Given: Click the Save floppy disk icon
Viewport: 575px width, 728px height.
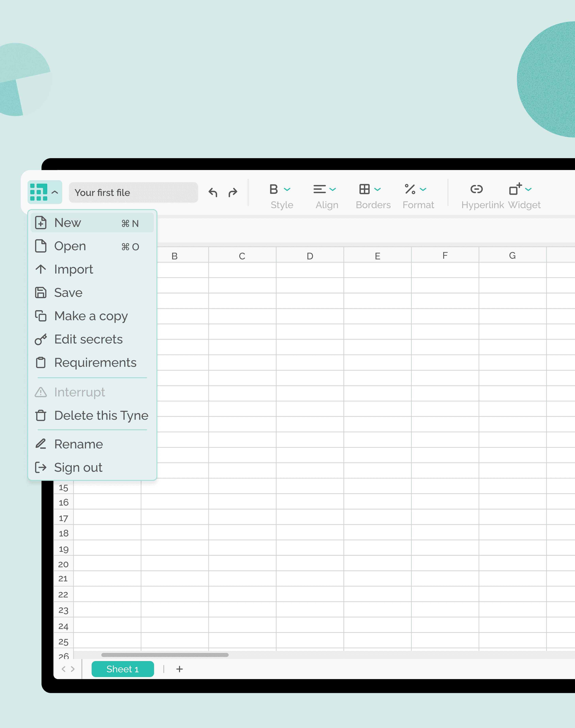Looking at the screenshot, I should [41, 293].
